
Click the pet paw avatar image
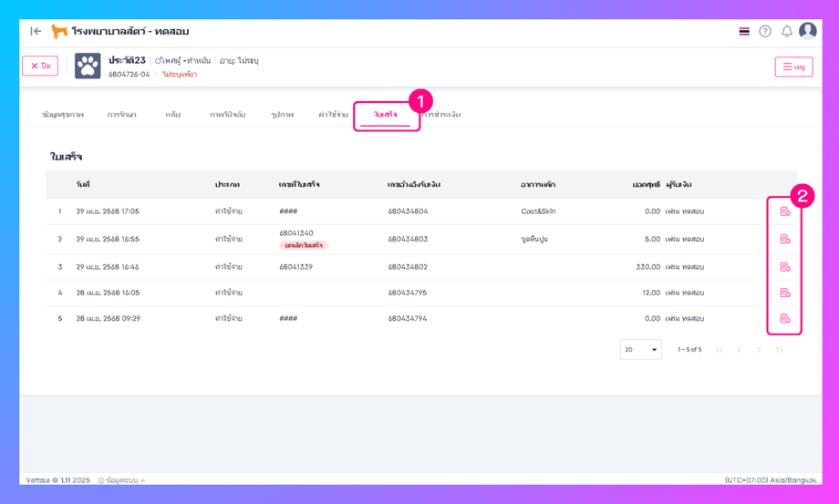pos(88,66)
